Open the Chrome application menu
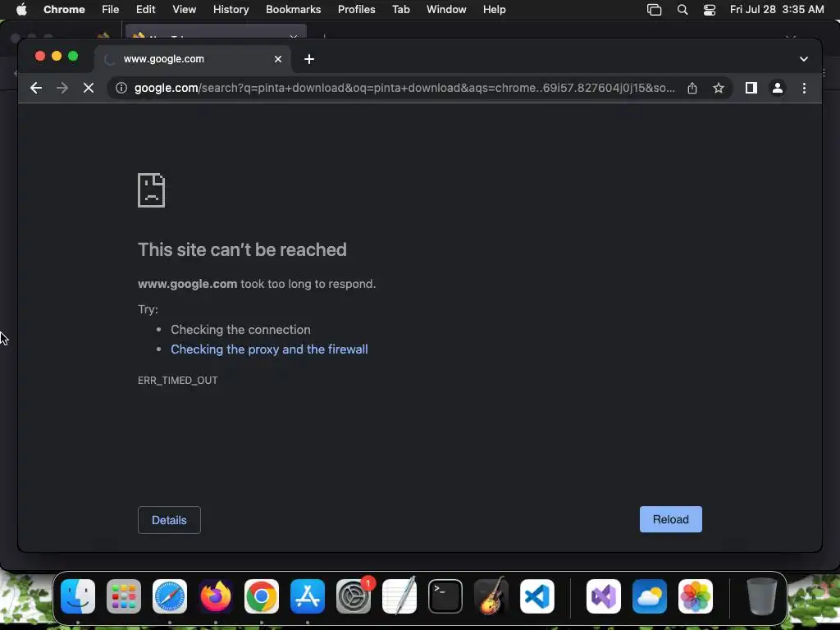This screenshot has height=630, width=840. point(64,10)
